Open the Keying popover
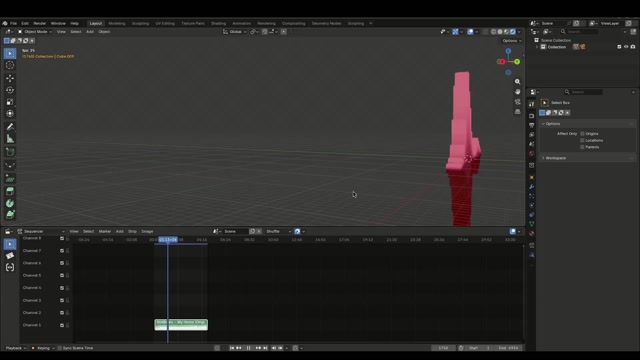This screenshot has height=360, width=640. click(x=43, y=348)
